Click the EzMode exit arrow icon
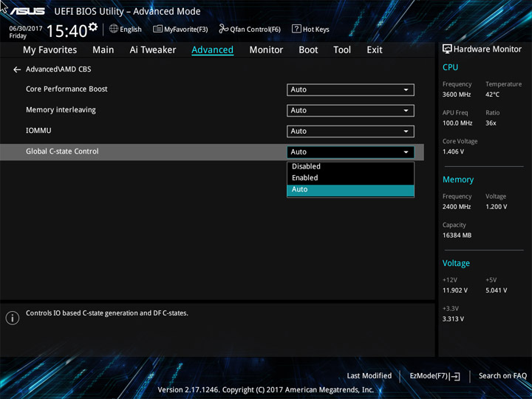The image size is (532, 399). (x=456, y=376)
